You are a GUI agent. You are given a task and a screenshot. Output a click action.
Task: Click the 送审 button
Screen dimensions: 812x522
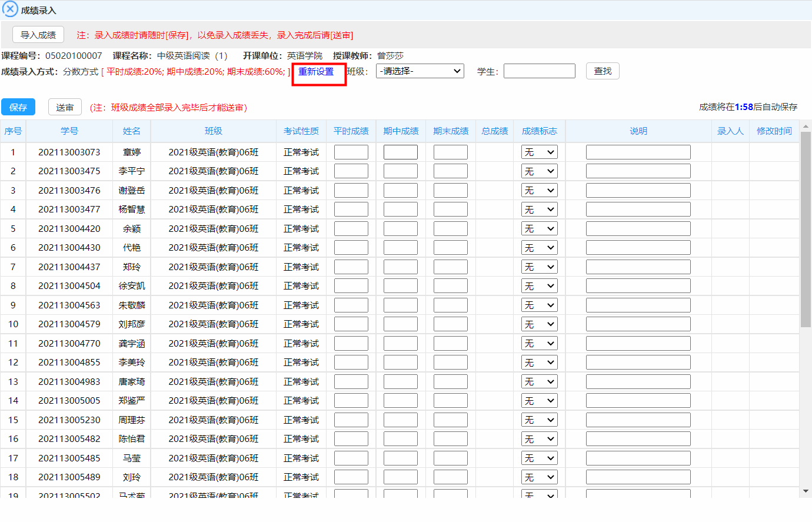point(65,107)
